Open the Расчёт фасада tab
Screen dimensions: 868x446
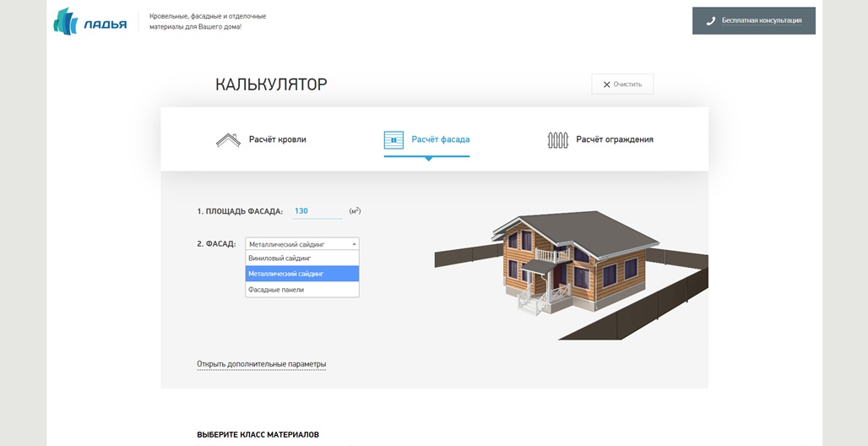(426, 139)
